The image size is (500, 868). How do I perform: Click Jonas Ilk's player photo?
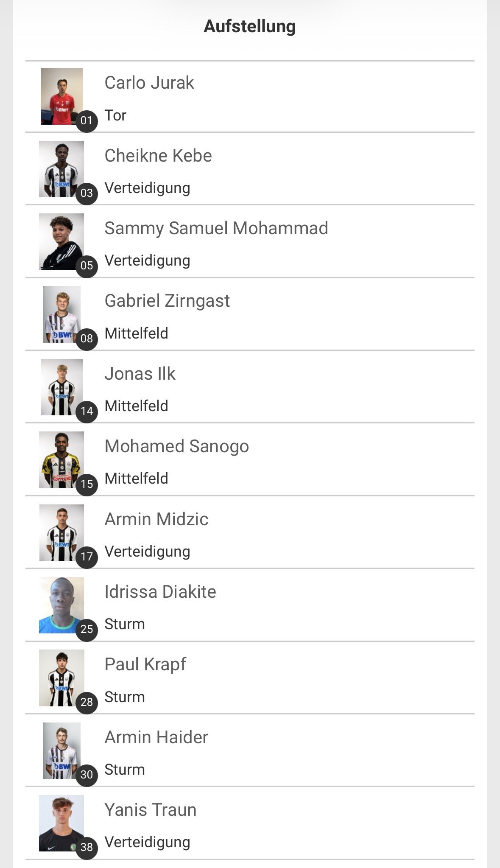click(61, 386)
